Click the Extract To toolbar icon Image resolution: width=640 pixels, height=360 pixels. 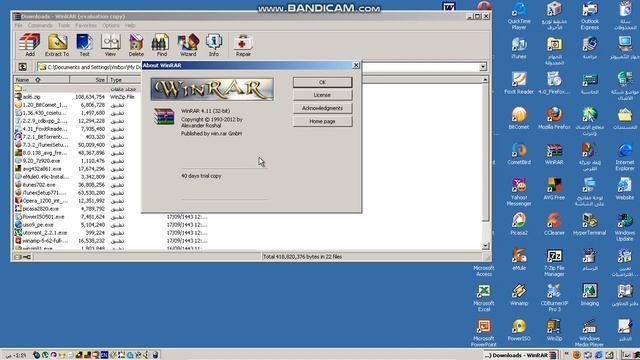[x=57, y=45]
